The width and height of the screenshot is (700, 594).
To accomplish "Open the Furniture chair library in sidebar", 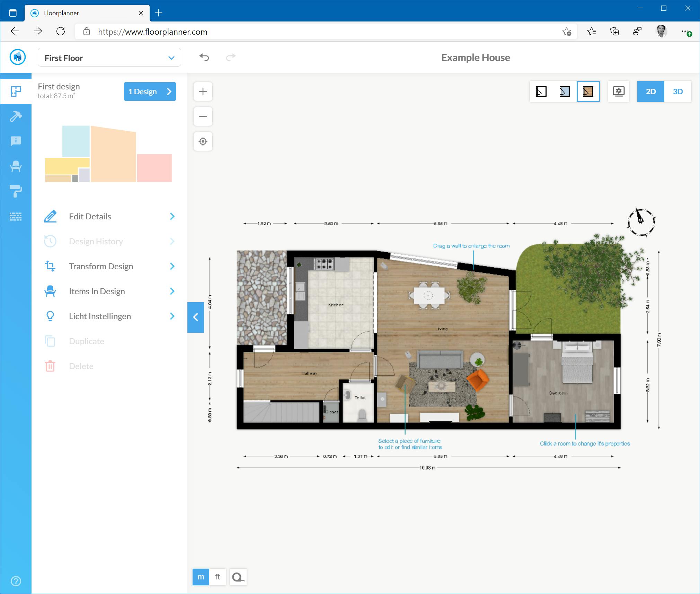I will click(x=16, y=166).
